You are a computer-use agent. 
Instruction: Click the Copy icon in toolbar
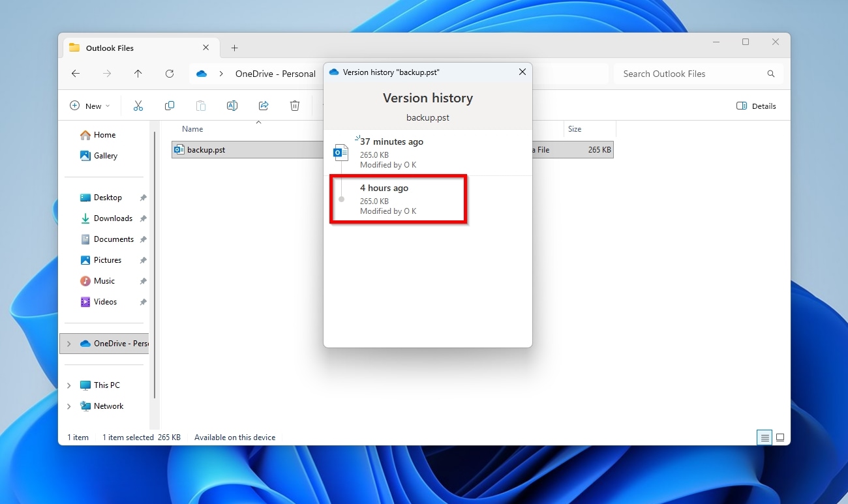[170, 106]
